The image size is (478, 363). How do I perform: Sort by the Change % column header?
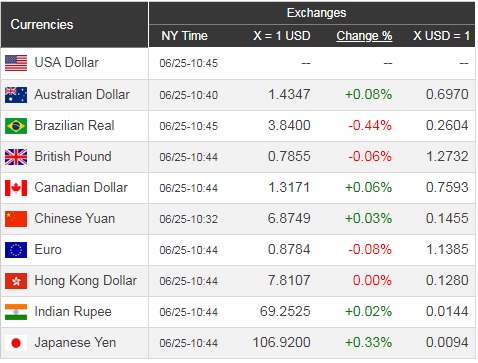[x=364, y=36]
